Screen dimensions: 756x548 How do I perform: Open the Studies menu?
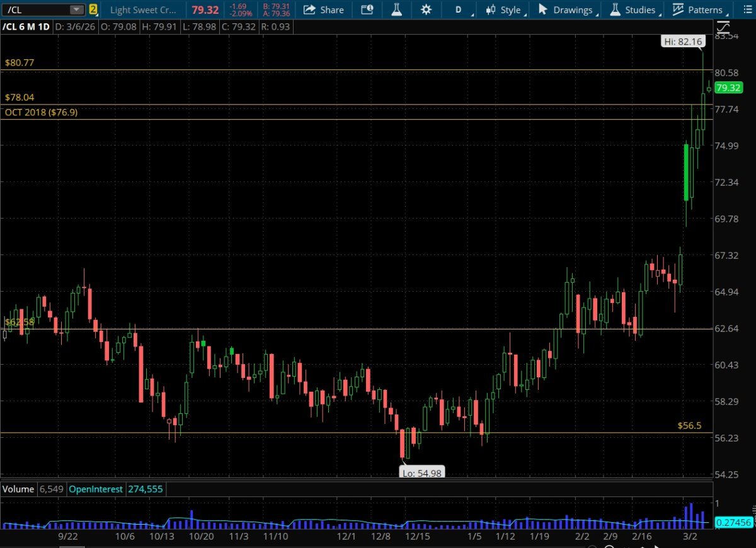click(x=633, y=9)
